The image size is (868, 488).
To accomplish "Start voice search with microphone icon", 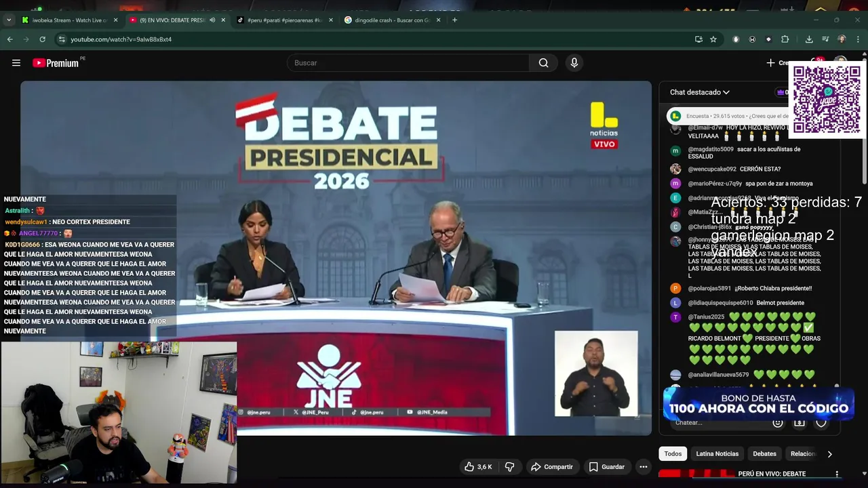I will point(574,63).
